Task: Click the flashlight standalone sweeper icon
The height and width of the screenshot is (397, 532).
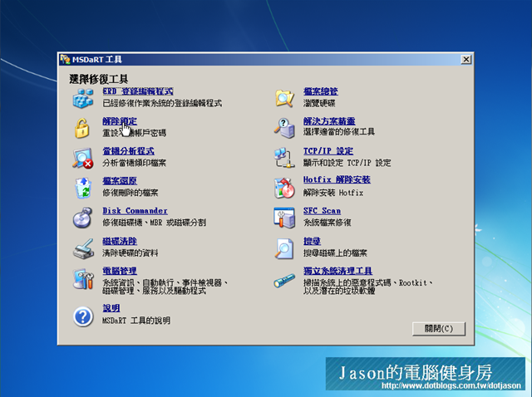Action: click(x=284, y=281)
